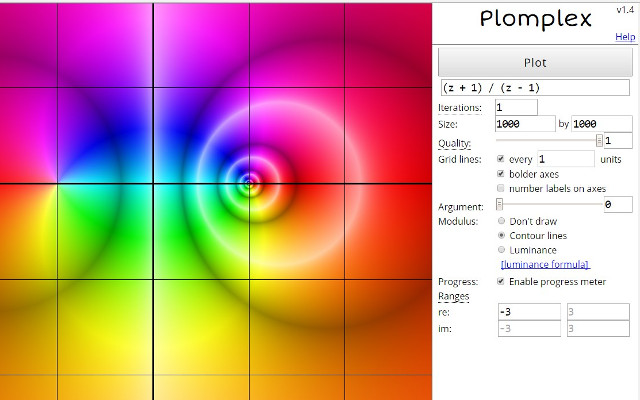The image size is (640, 400).
Task: Click the 're' maximum range field
Action: [598, 312]
